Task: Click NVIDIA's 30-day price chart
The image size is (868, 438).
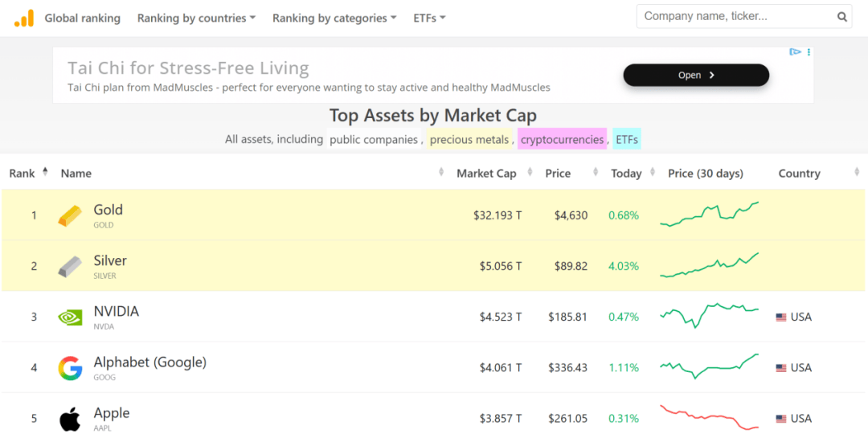Action: (x=709, y=315)
